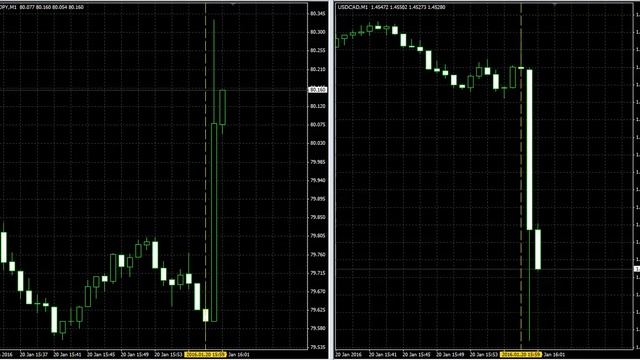This screenshot has height=360, width=640.
Task: Click the 79.895 price scale label
Action: [x=318, y=199]
